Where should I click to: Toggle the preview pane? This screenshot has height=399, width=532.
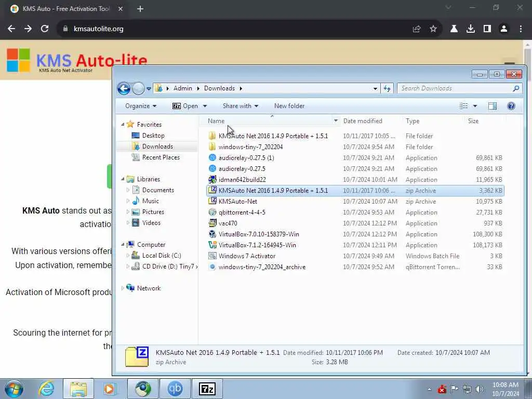click(x=493, y=106)
